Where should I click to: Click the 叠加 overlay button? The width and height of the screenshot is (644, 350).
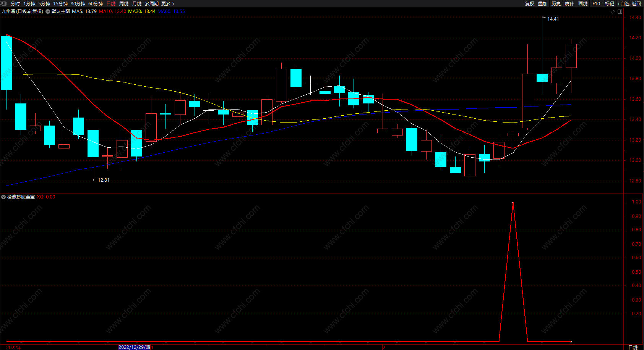[x=543, y=3]
